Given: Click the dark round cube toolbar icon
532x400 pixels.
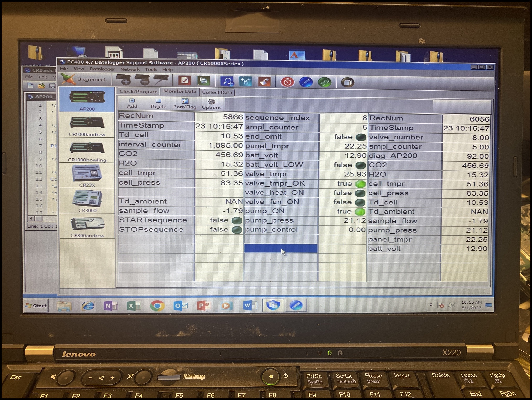Looking at the screenshot, I should 347,83.
